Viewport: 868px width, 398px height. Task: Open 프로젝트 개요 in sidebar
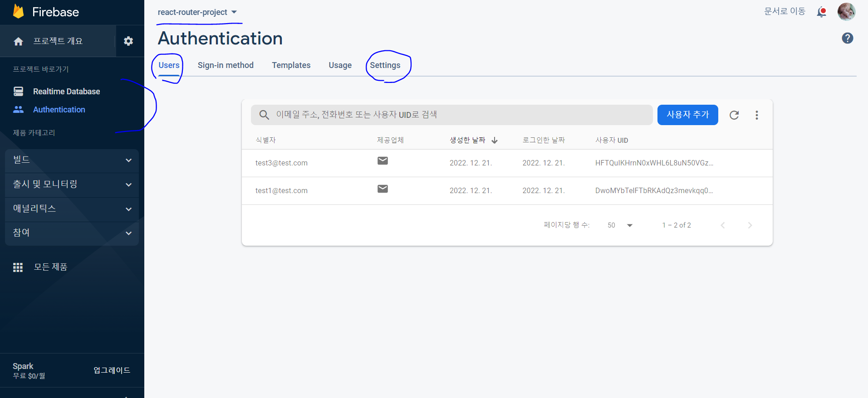pos(58,41)
